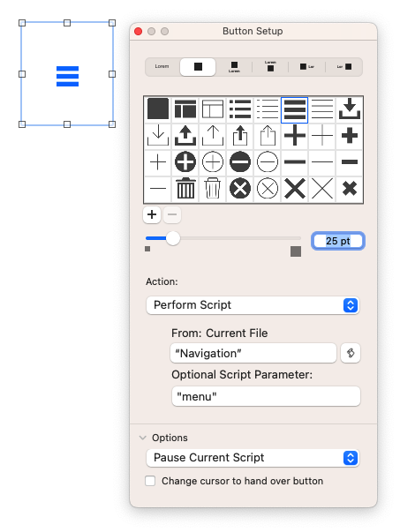The height and width of the screenshot is (532, 400).
Task: Click the 25 pt icon size field
Action: click(338, 241)
